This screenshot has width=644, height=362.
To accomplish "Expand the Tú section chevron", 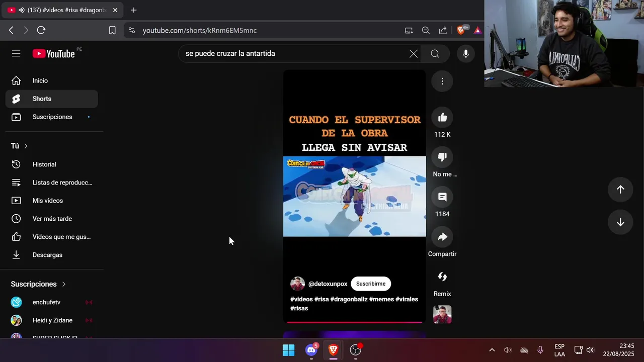I will [26, 146].
